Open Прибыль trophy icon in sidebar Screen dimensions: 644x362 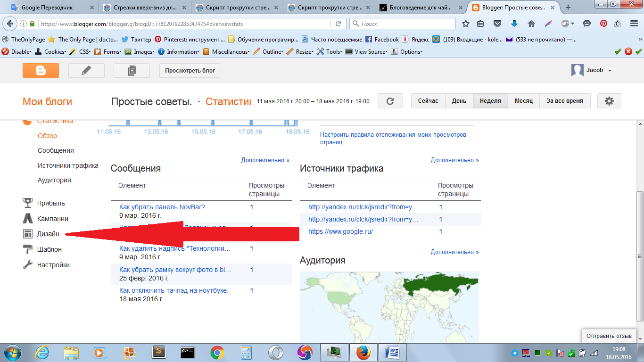(28, 203)
